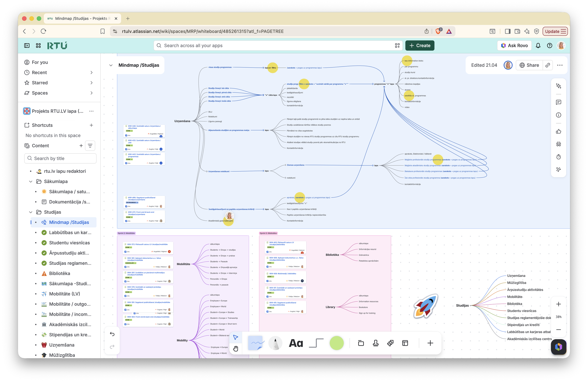The height and width of the screenshot is (382, 588).
Task: Open the AI sparkle tool in right panel
Action: point(558,86)
